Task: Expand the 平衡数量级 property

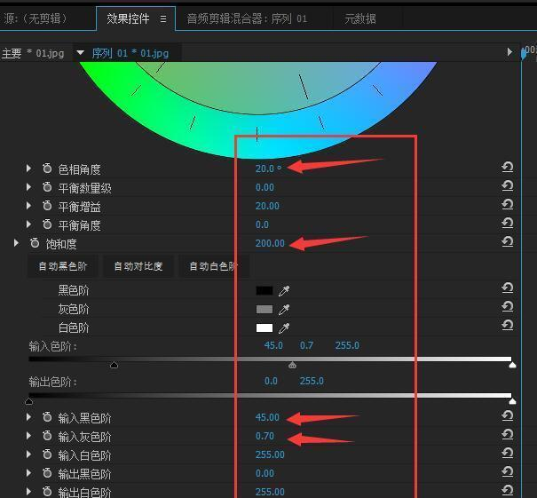Action: (x=29, y=187)
